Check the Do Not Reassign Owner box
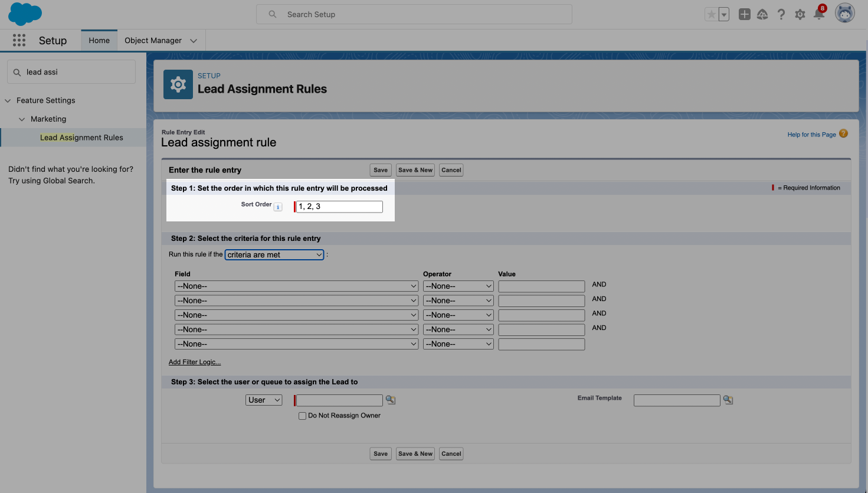The width and height of the screenshot is (868, 493). click(x=302, y=416)
